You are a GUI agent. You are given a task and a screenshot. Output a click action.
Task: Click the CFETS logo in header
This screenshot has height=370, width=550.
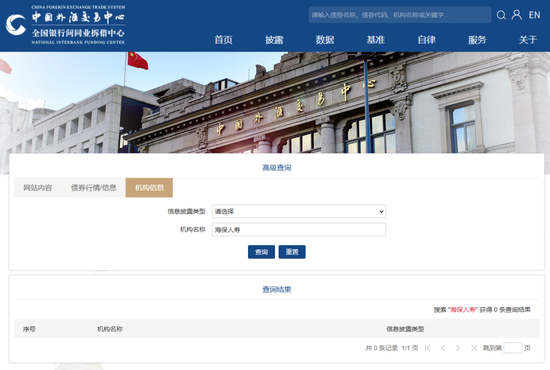coord(66,25)
